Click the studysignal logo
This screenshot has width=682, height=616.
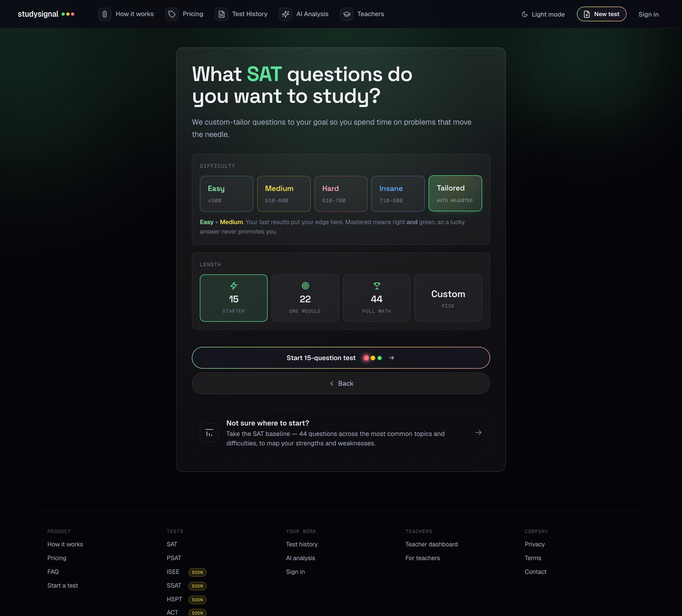point(46,14)
